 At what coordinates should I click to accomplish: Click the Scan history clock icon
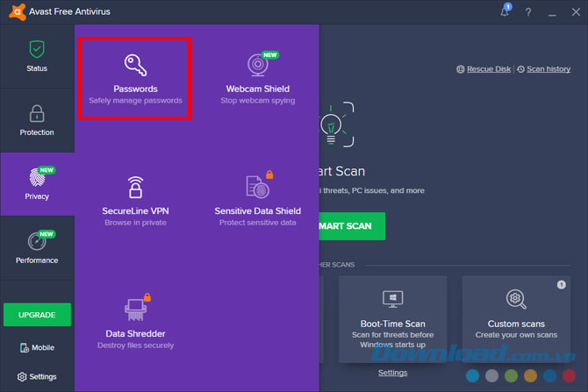click(520, 69)
